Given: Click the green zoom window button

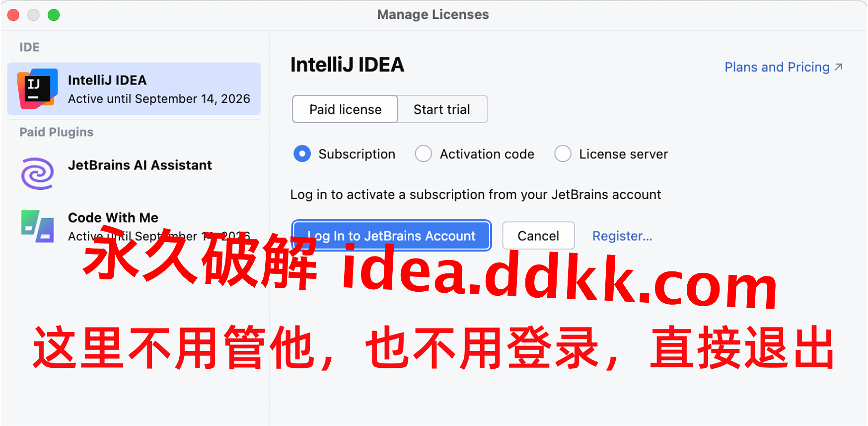Looking at the screenshot, I should tap(54, 15).
